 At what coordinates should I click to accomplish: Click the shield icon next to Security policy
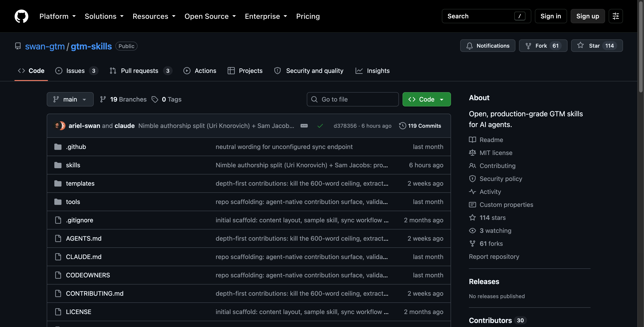(x=472, y=179)
